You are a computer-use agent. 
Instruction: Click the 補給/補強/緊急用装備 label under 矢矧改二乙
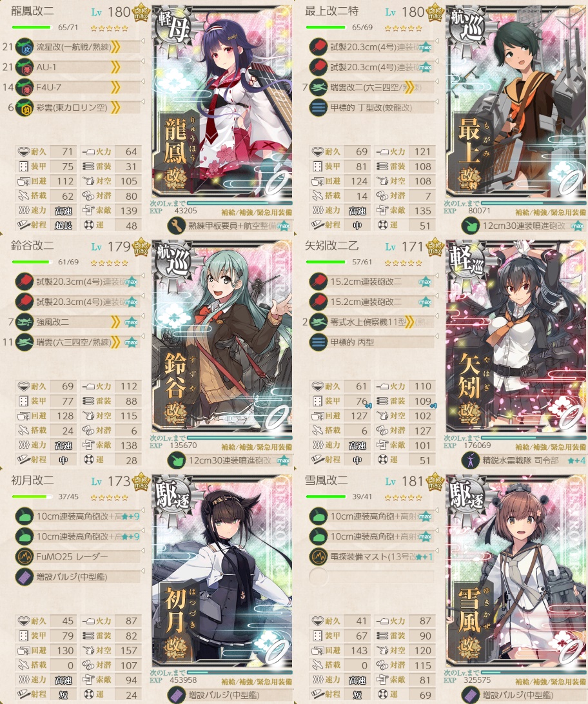551,447
